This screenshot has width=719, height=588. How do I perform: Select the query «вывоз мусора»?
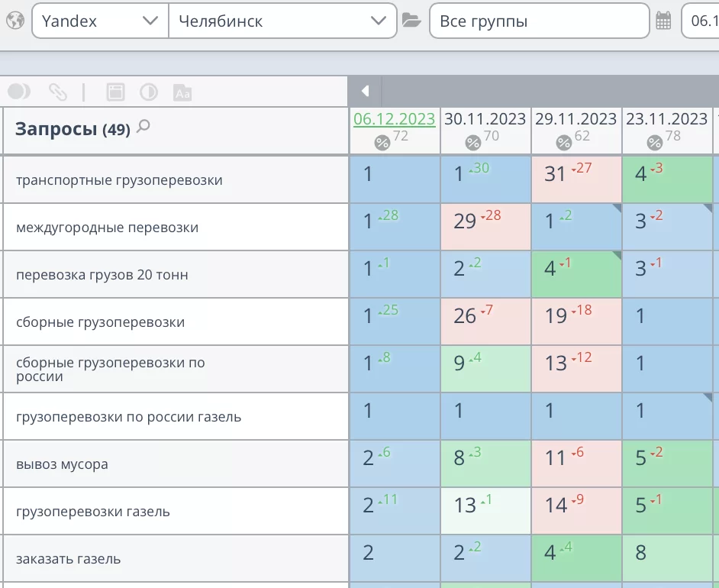pos(63,464)
